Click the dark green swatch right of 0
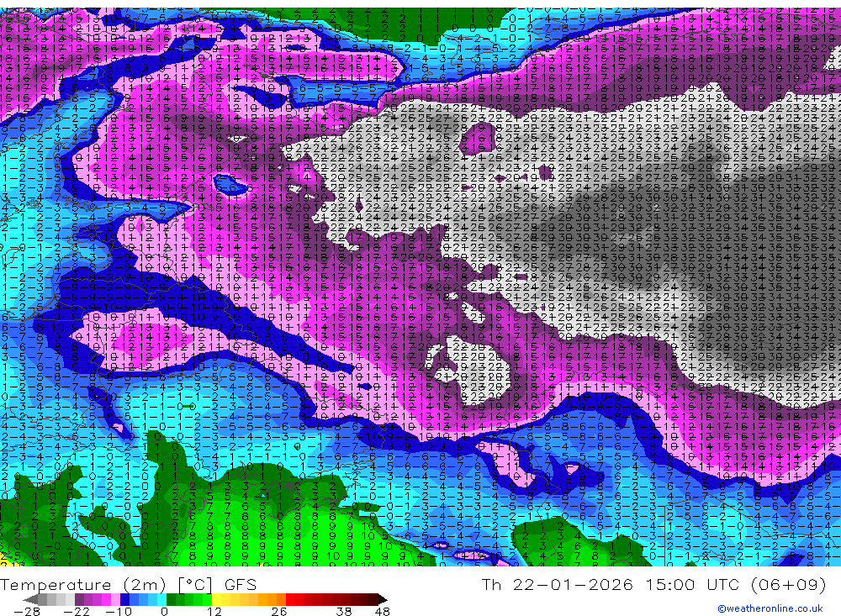The height and width of the screenshot is (616, 841). 171,599
